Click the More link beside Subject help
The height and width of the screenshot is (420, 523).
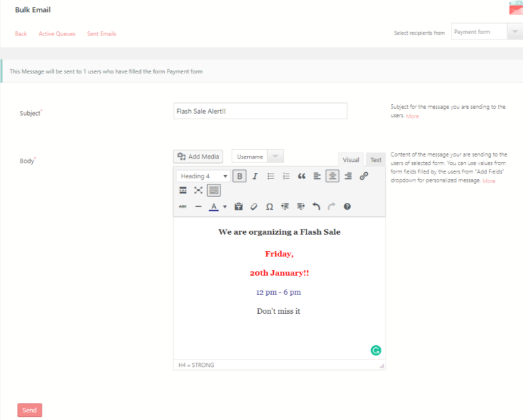[412, 116]
